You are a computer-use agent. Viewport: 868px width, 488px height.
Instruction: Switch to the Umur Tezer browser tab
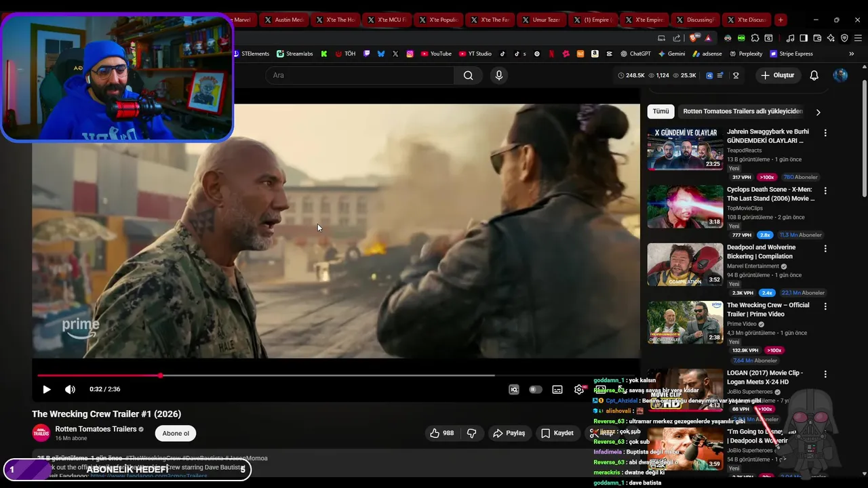coord(542,20)
